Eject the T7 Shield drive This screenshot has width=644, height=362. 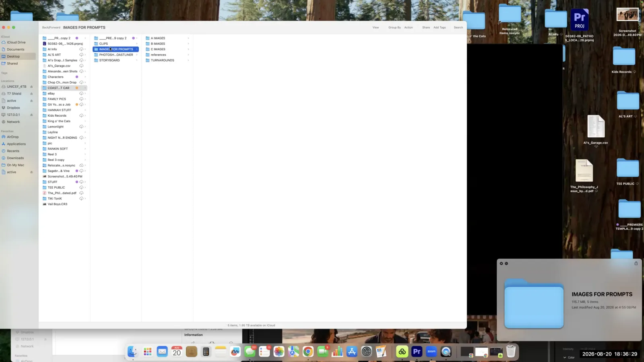pyautogui.click(x=31, y=94)
